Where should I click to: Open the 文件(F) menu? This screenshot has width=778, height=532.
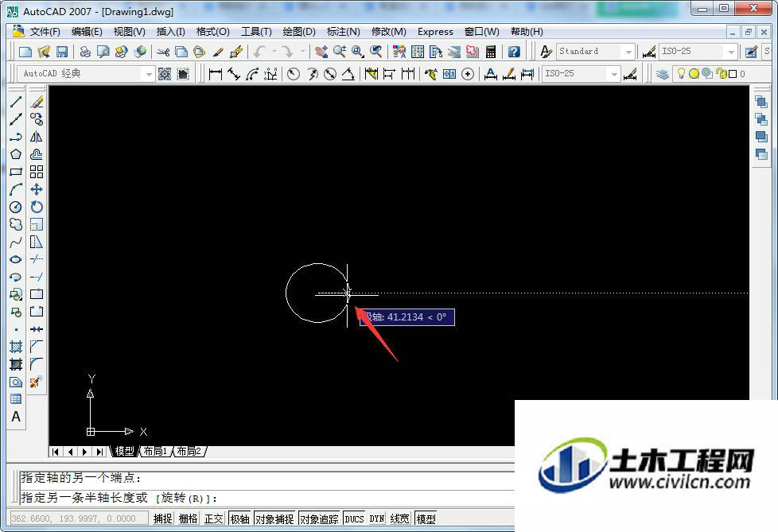pyautogui.click(x=45, y=32)
